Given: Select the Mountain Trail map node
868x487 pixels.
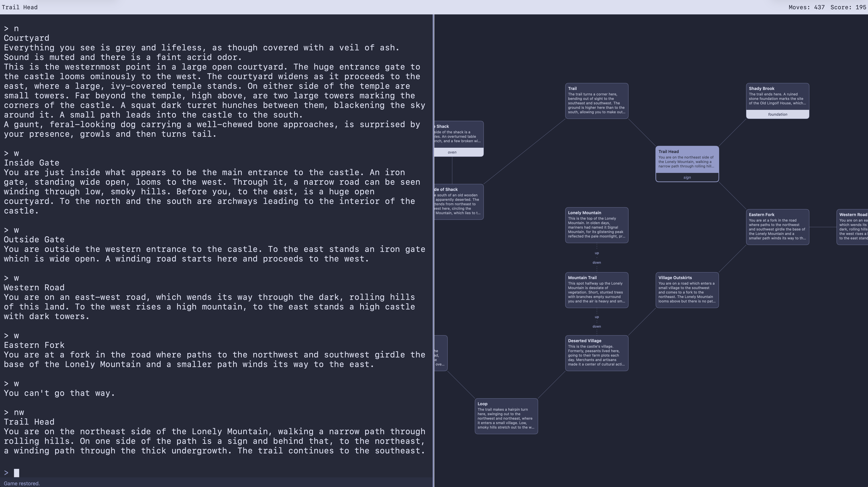Looking at the screenshot, I should click(596, 290).
